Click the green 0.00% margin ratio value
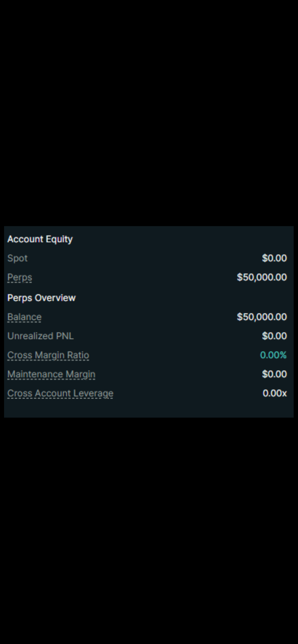The height and width of the screenshot is (644, 298). [x=273, y=355]
